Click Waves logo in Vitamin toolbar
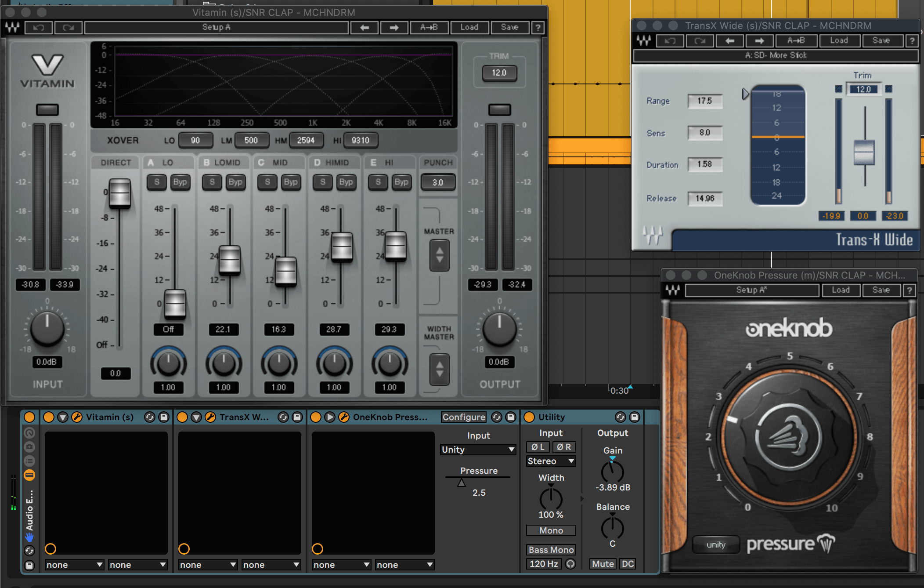The height and width of the screenshot is (588, 924). pyautogui.click(x=13, y=27)
